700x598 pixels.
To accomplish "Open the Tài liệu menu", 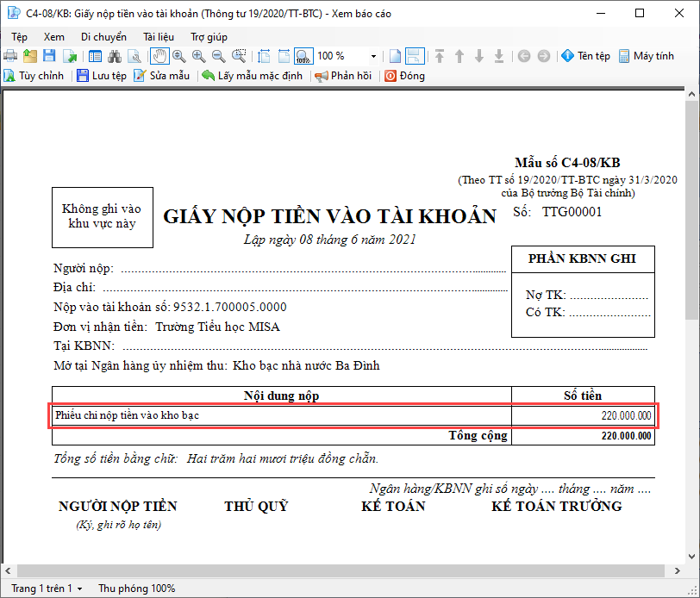I will click(x=159, y=37).
